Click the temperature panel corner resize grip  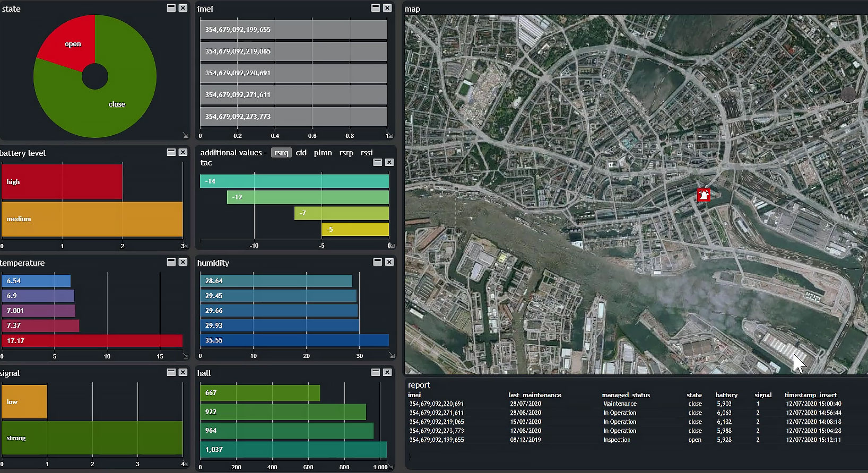(x=185, y=355)
